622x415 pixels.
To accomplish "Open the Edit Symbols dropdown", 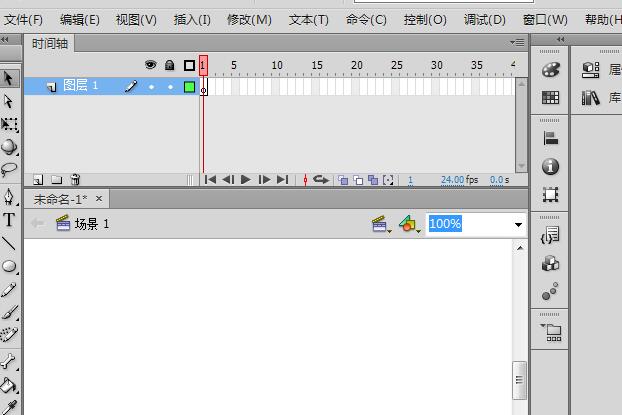I will pyautogui.click(x=409, y=225).
